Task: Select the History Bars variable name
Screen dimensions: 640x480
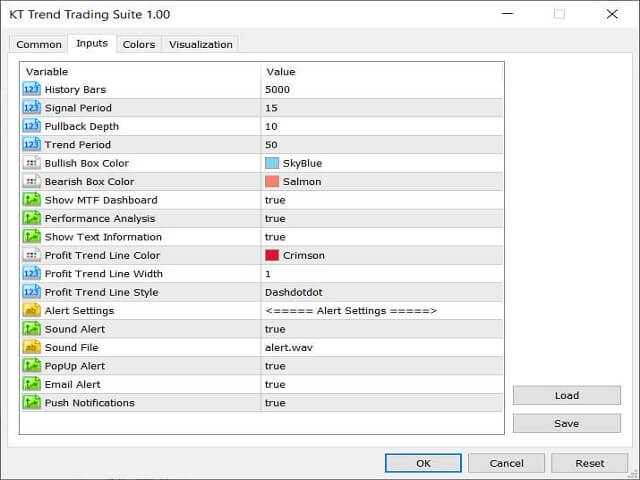Action: coord(75,89)
